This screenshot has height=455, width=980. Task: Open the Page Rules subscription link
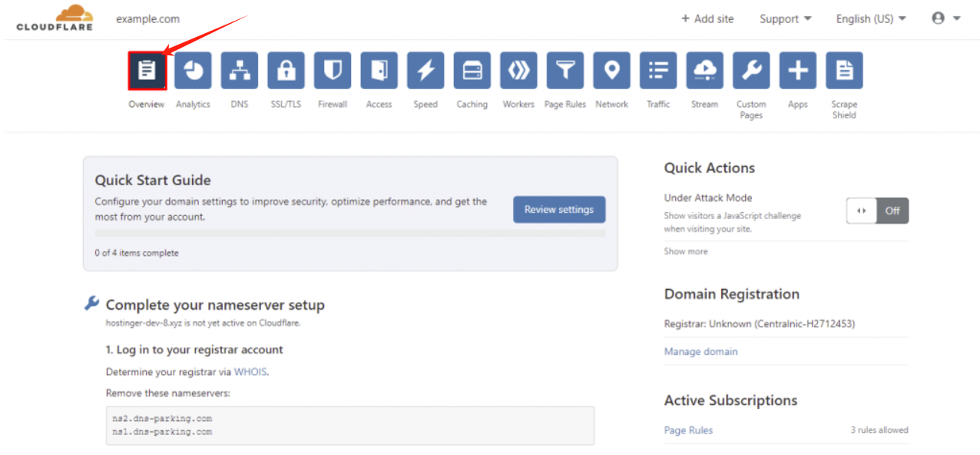click(x=688, y=430)
